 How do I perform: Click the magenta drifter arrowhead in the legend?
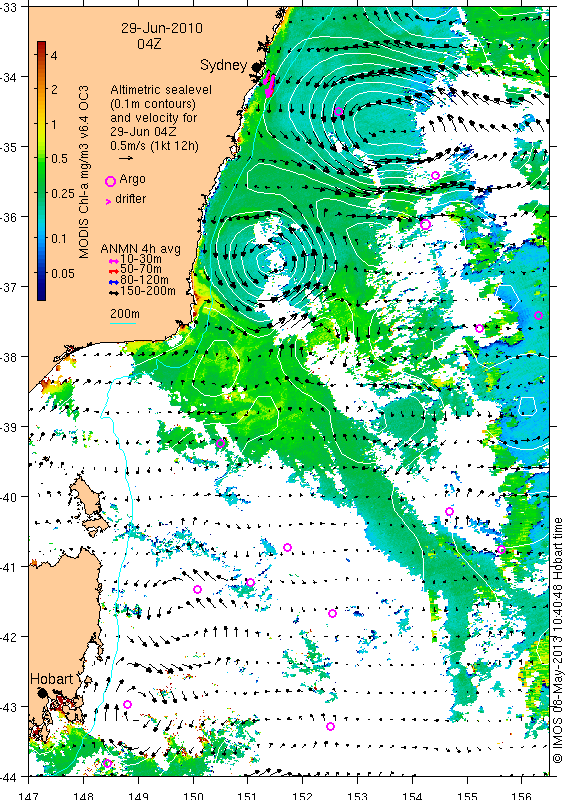(108, 202)
